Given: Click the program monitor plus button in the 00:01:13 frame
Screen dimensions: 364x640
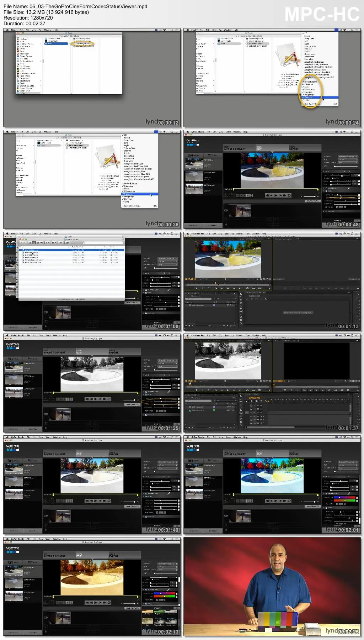Looking at the screenshot, I should pyautogui.click(x=358, y=288).
